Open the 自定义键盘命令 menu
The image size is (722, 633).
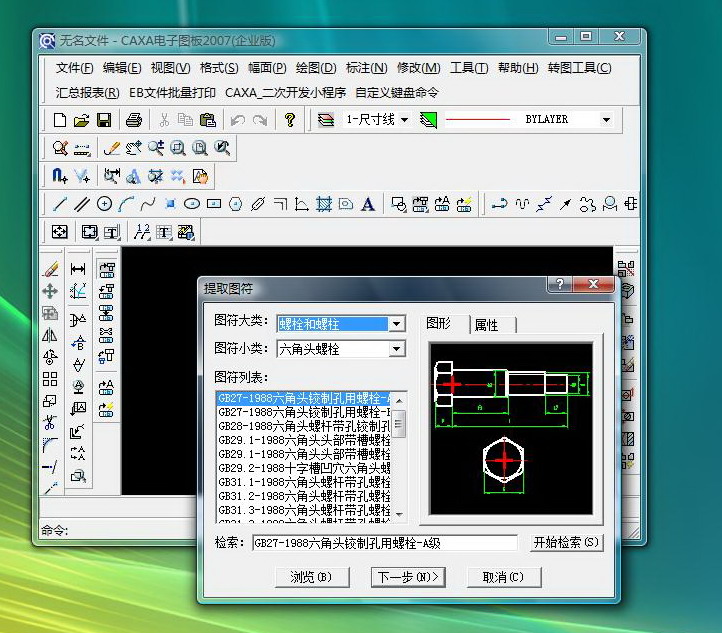(x=397, y=93)
